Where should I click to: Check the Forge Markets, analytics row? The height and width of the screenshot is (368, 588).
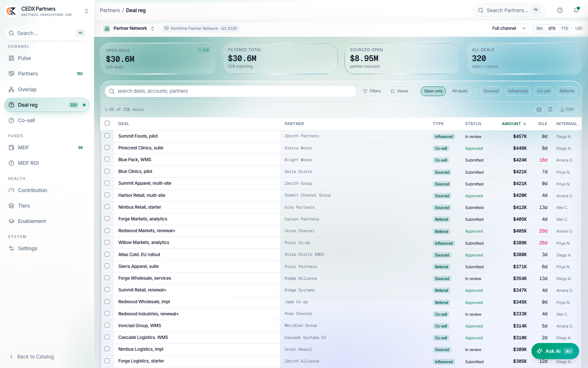pyautogui.click(x=107, y=219)
